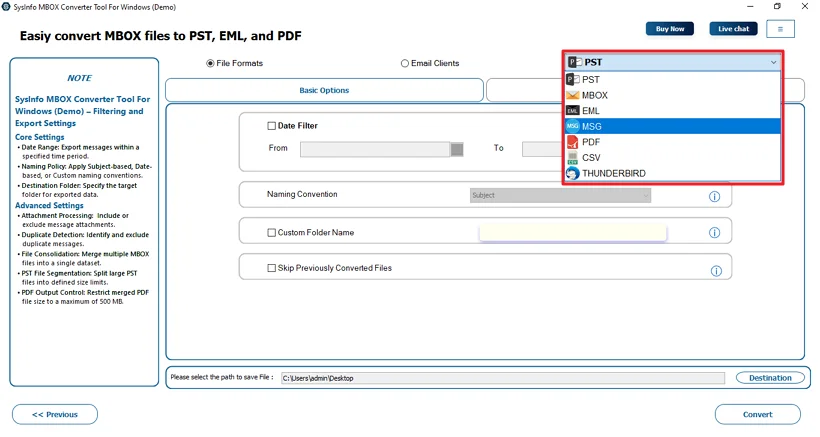
Task: Pick EML in the format dropdown list
Action: pos(673,111)
